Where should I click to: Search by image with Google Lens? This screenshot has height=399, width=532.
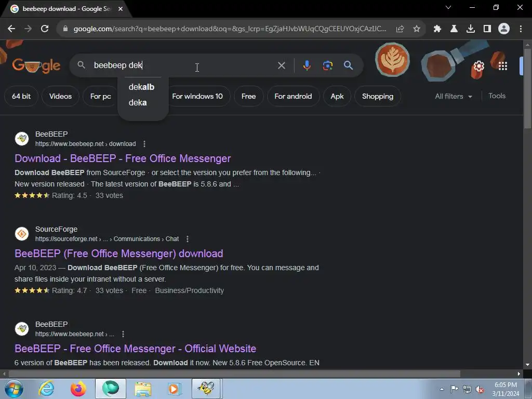[327, 65]
